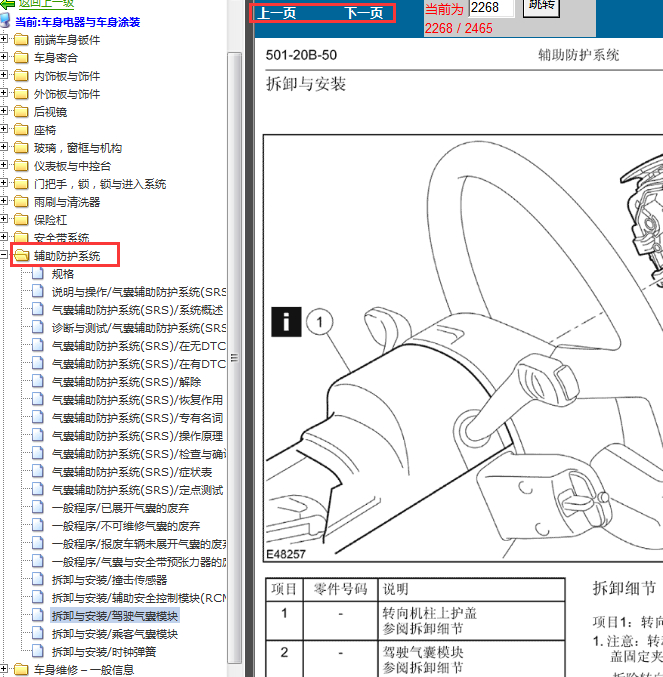Image resolution: width=663 pixels, height=677 pixels.
Task: Click the 门把手，锁 folder icon
Action: [x=21, y=183]
